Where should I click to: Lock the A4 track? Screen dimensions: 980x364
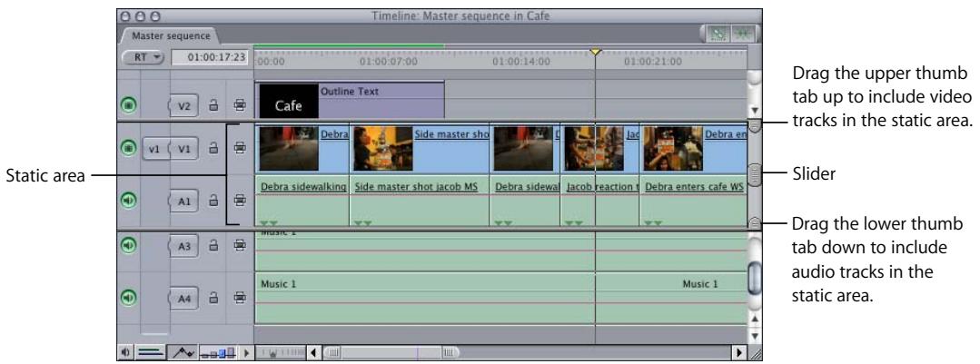click(213, 298)
